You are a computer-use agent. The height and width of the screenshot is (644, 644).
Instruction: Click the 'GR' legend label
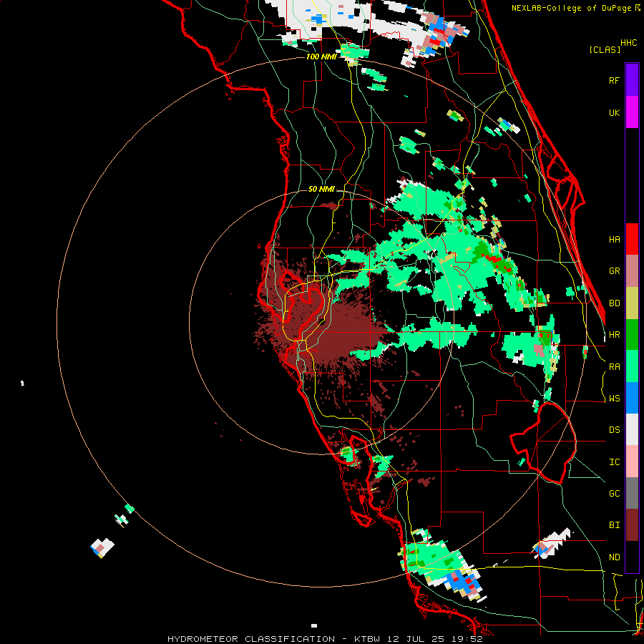pyautogui.click(x=614, y=271)
